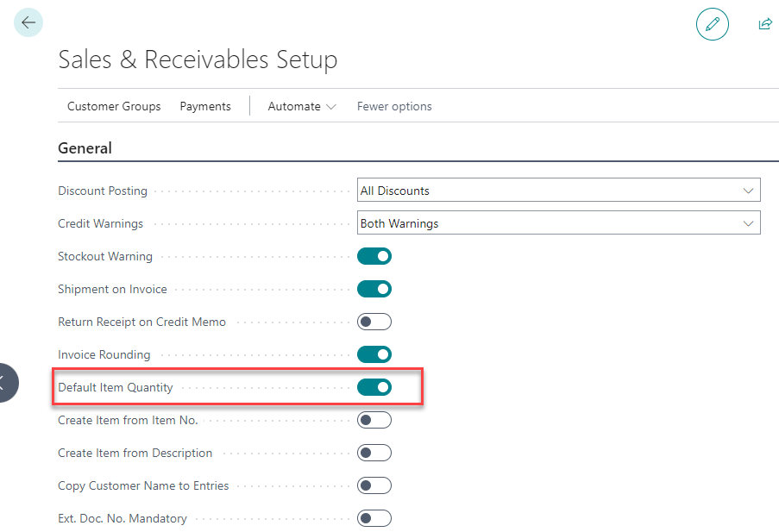The width and height of the screenshot is (779, 532).
Task: Collapse the General section header
Action: 85,148
